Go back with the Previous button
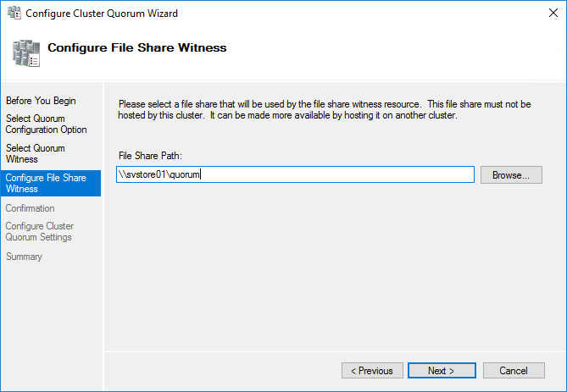Viewport: 567px width, 392px height. 372,371
